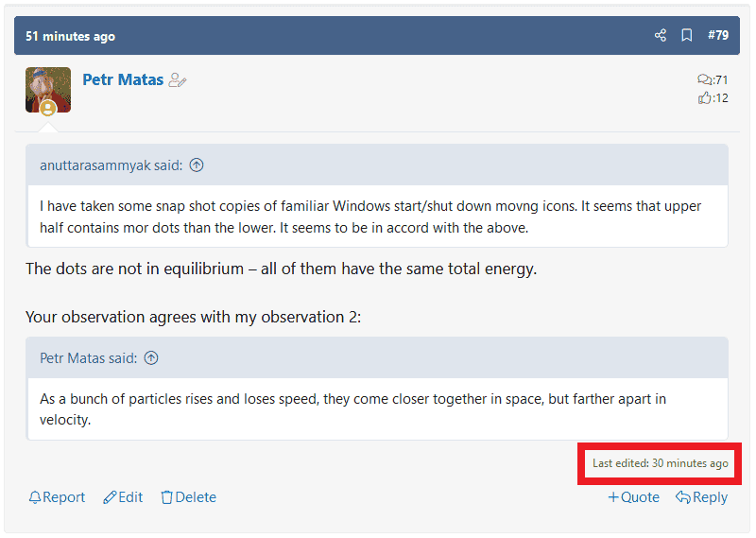The image size is (756, 538).
Task: Bookmark this post using bookmark icon
Action: pos(687,36)
